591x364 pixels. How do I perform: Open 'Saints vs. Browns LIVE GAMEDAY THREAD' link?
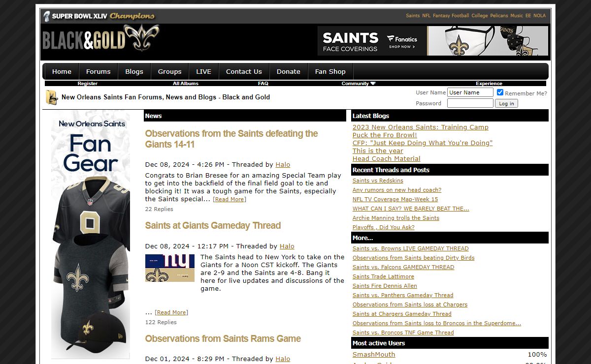[411, 248]
